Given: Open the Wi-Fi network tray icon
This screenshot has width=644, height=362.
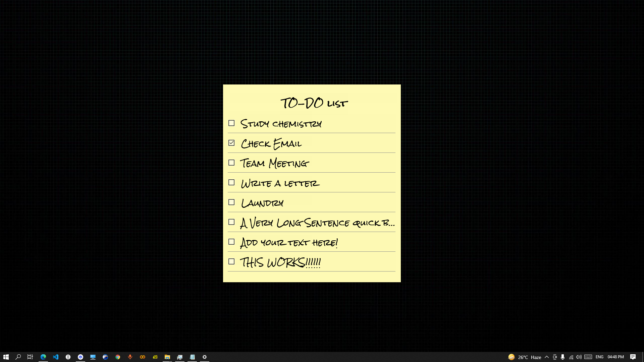Looking at the screenshot, I should (x=571, y=357).
